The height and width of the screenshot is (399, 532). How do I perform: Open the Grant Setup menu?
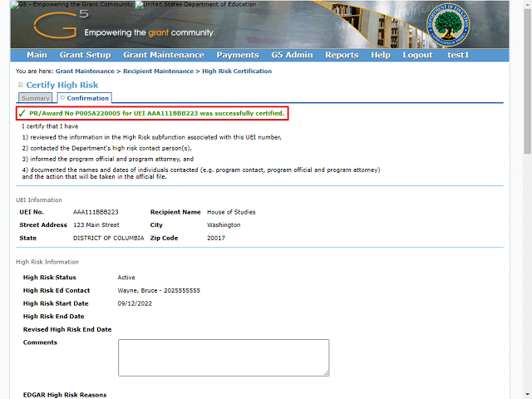pos(85,55)
